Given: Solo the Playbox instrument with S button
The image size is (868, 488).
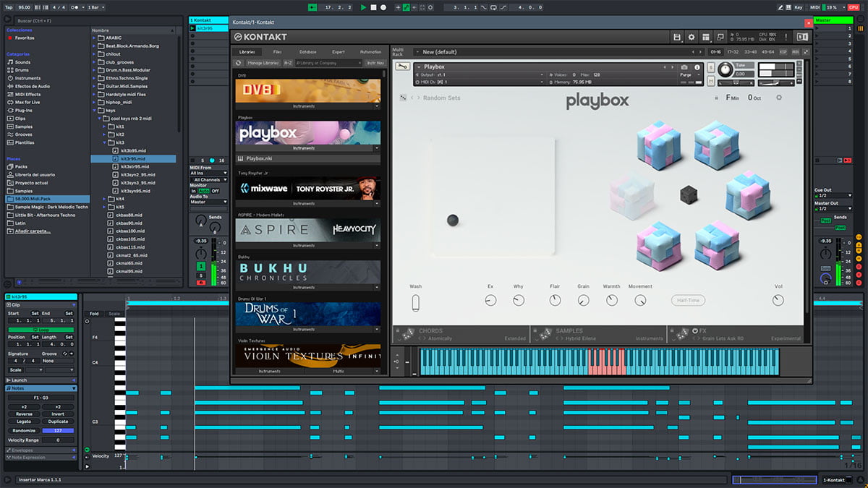Looking at the screenshot, I should click(711, 67).
